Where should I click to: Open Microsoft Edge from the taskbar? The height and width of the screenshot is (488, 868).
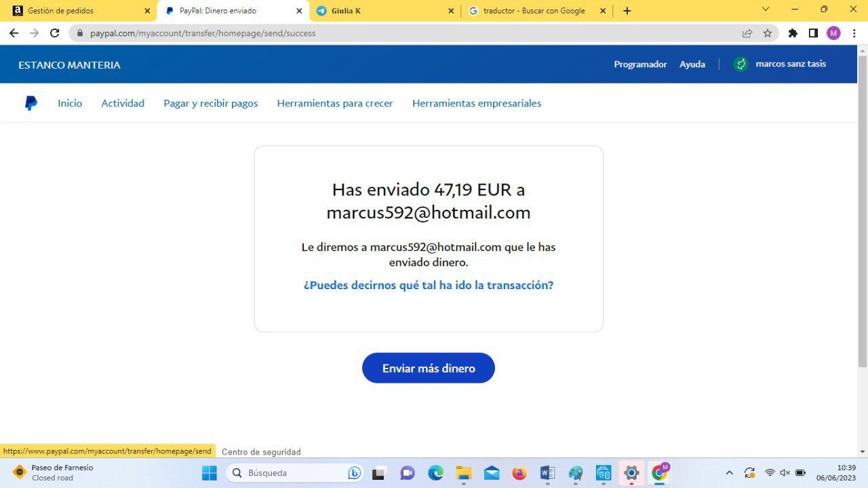[x=435, y=473]
